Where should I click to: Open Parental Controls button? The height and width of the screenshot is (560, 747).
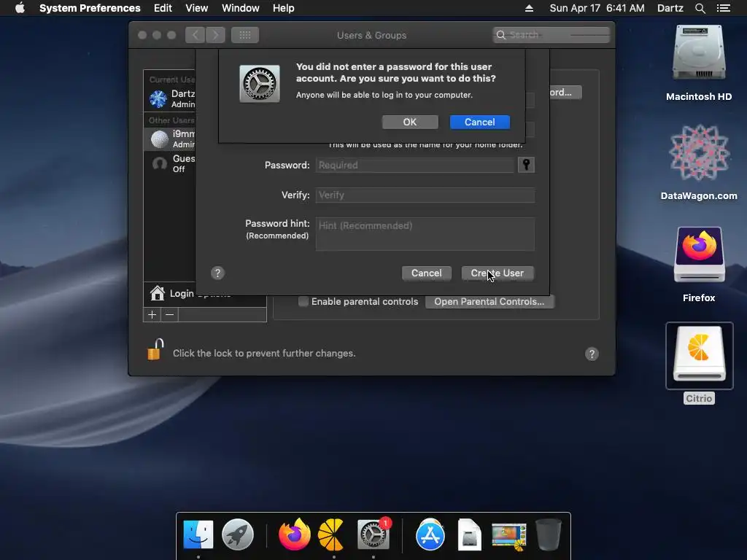(x=489, y=301)
